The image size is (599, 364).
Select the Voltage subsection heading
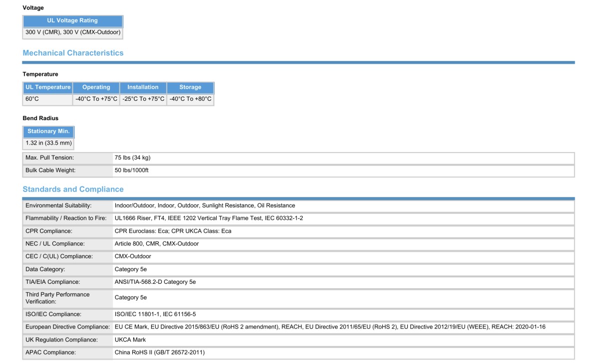[x=33, y=8]
